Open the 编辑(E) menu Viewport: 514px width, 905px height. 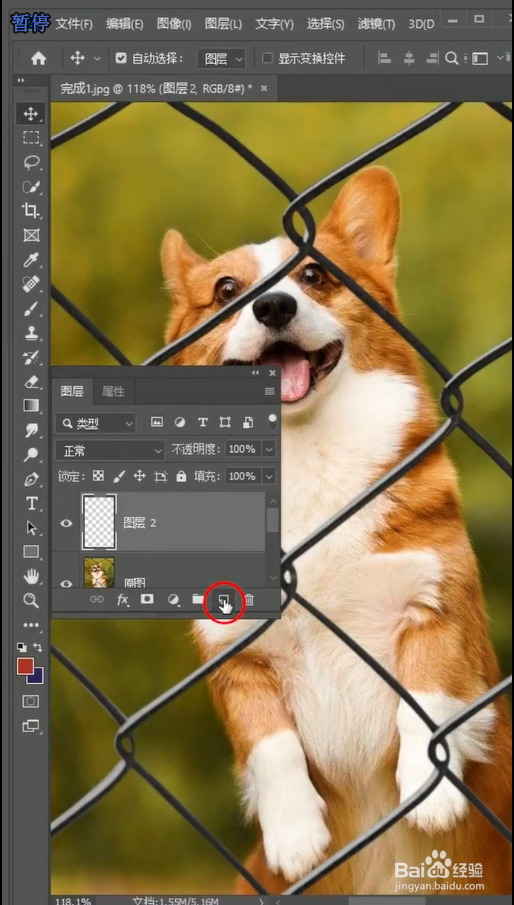click(x=124, y=24)
